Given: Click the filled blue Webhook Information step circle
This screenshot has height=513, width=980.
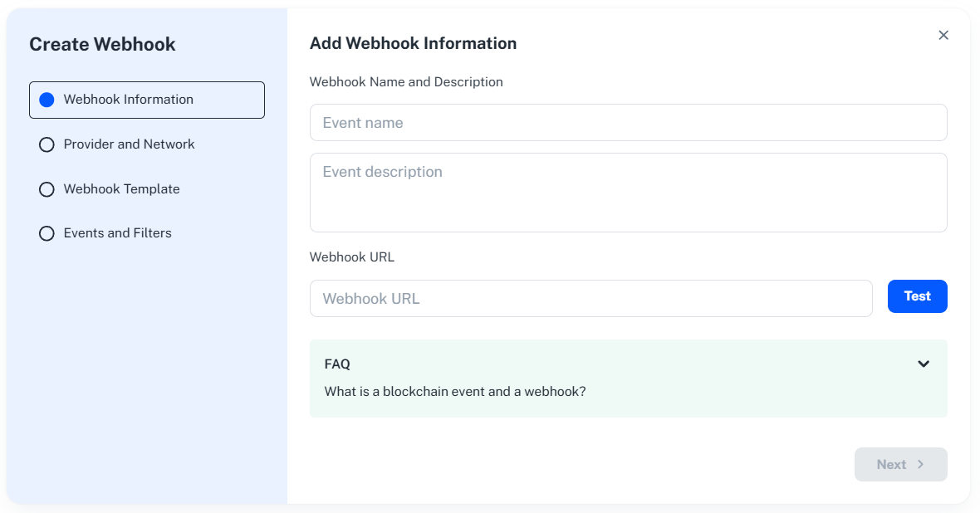Looking at the screenshot, I should [x=47, y=100].
